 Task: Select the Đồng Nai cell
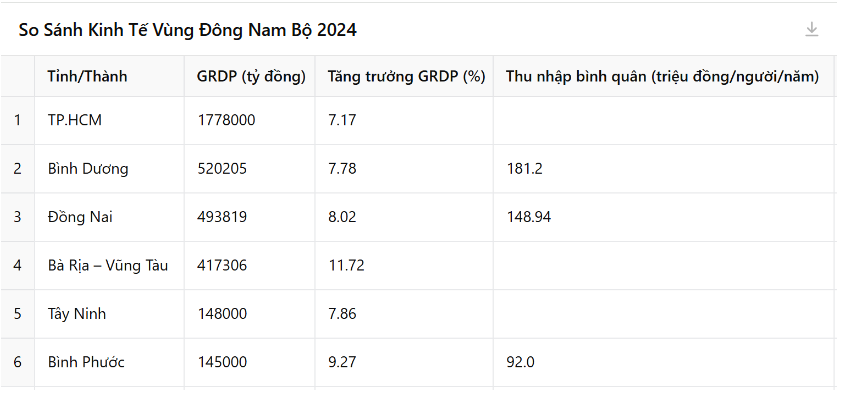click(109, 217)
